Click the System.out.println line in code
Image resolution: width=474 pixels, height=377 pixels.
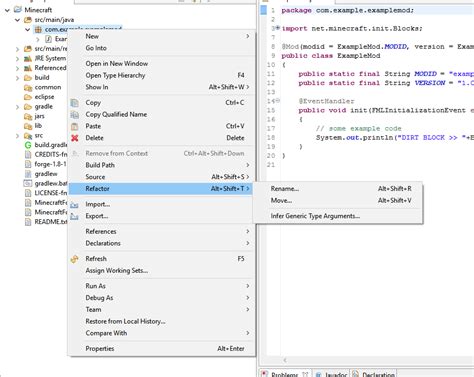[395, 137]
